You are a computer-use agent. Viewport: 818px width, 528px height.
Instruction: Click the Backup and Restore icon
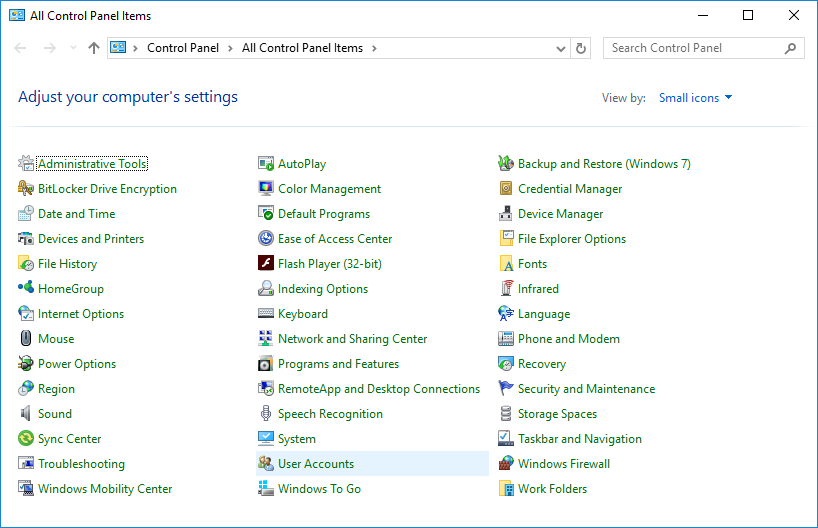pyautogui.click(x=506, y=164)
